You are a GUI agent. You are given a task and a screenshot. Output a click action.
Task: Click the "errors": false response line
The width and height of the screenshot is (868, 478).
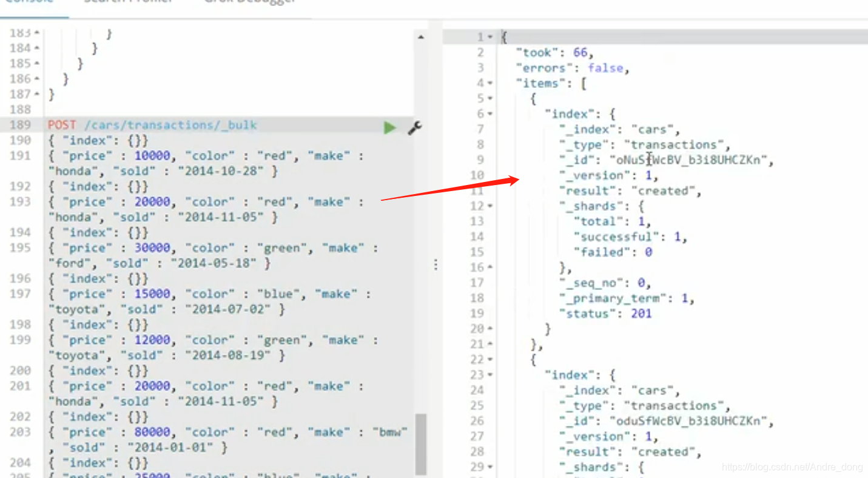573,68
